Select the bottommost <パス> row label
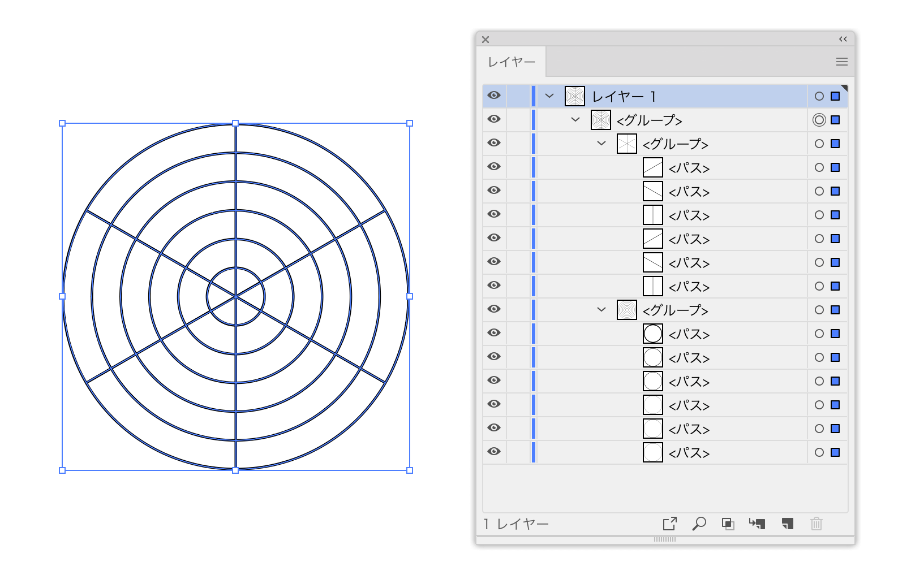 pos(689,453)
